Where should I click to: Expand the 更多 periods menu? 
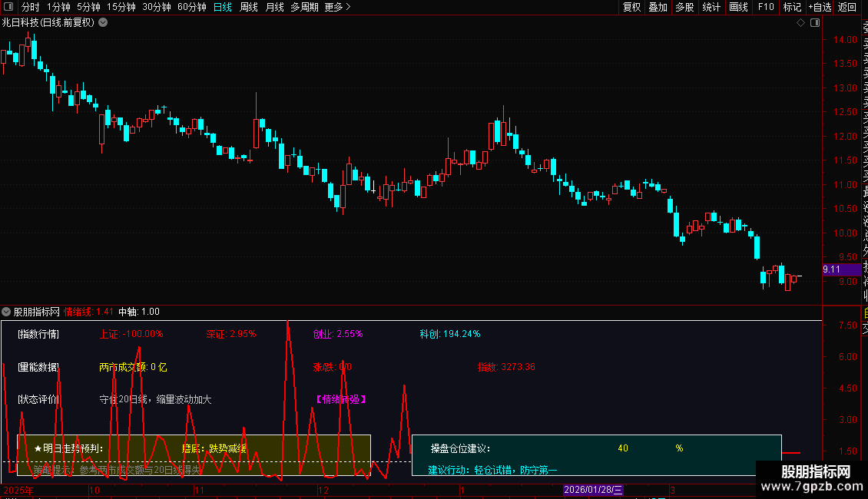point(338,7)
